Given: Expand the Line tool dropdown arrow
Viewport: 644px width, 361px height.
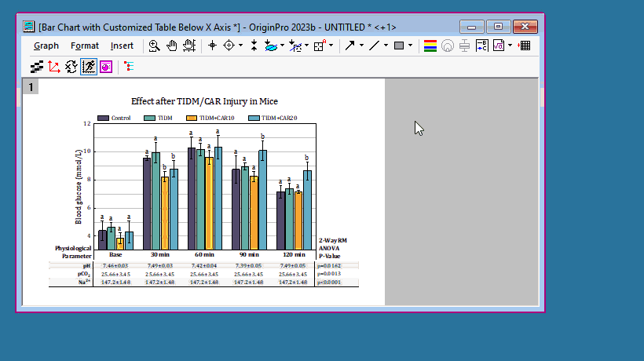Looking at the screenshot, I should point(386,46).
